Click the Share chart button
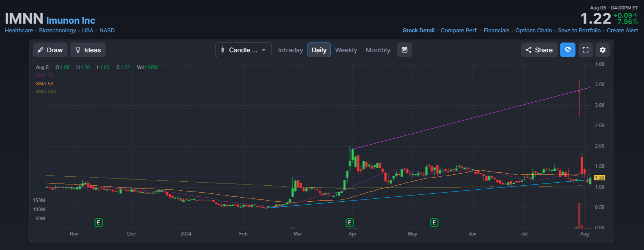 coord(539,50)
